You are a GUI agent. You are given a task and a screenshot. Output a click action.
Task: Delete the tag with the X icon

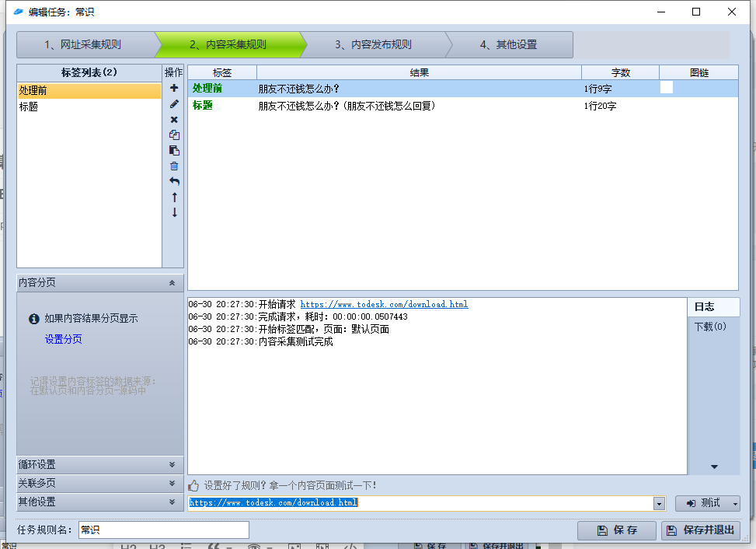174,119
